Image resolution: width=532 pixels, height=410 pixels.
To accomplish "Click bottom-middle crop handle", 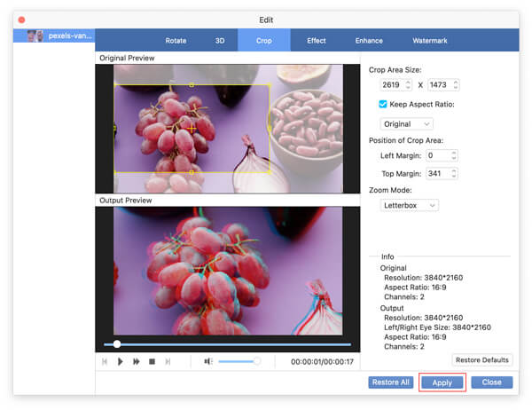I will tap(192, 172).
